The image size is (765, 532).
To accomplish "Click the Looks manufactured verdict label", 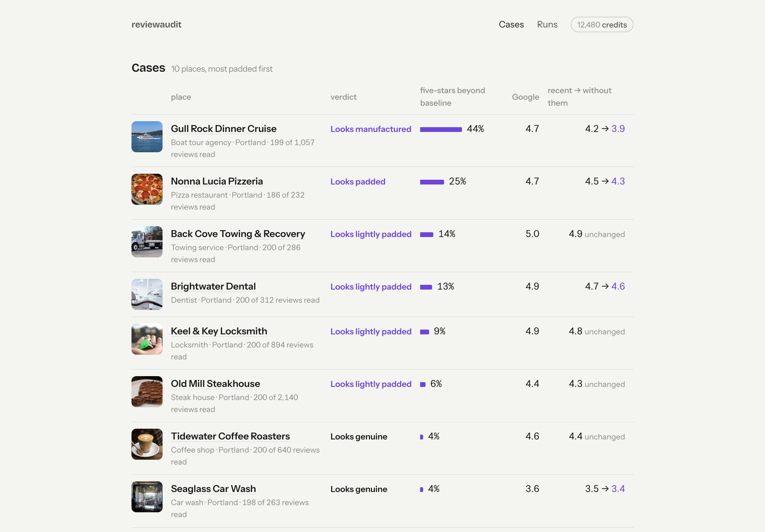I will pyautogui.click(x=371, y=129).
